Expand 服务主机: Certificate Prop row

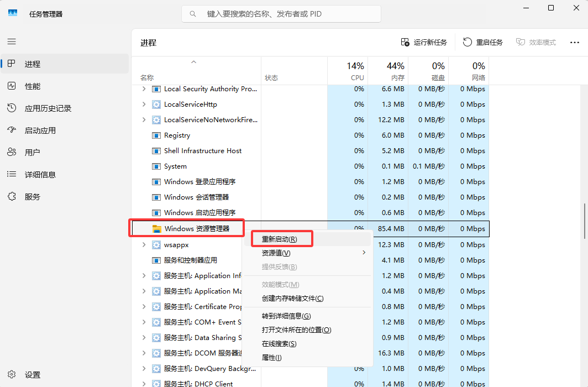pos(144,306)
